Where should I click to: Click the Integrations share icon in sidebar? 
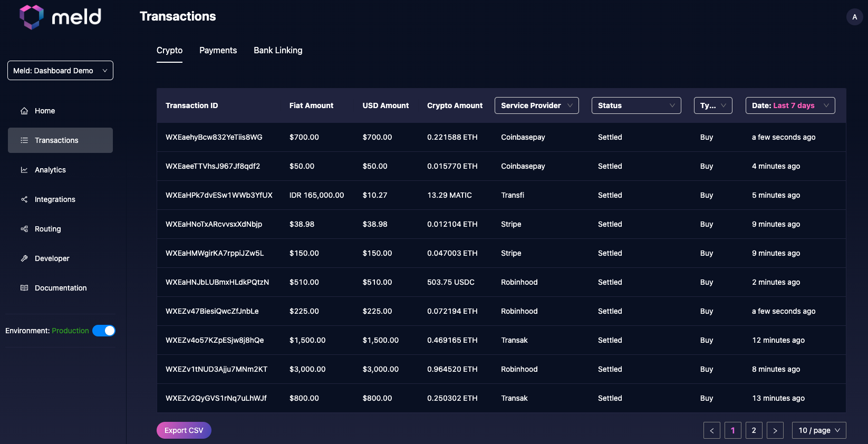pyautogui.click(x=24, y=199)
